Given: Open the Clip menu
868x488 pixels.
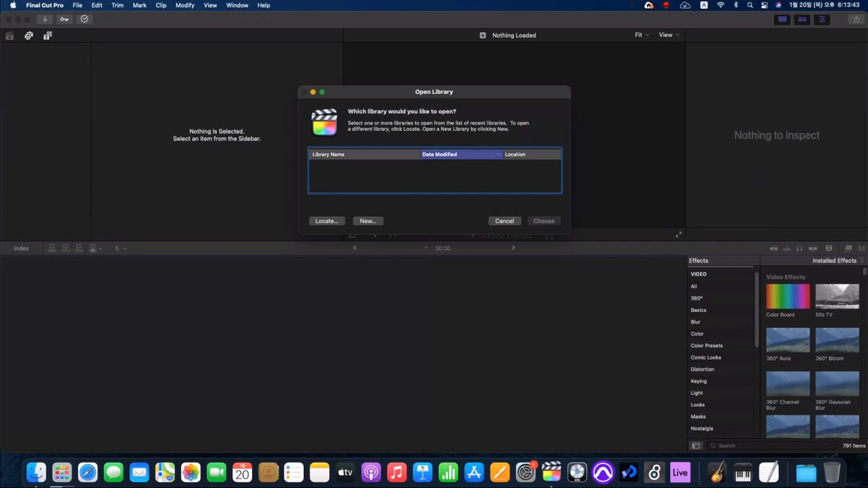Looking at the screenshot, I should tap(161, 5).
